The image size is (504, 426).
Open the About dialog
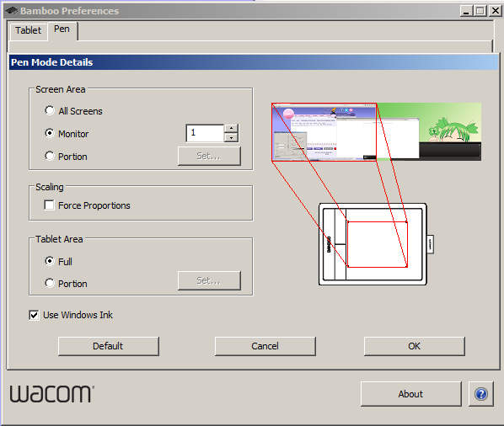[410, 394]
